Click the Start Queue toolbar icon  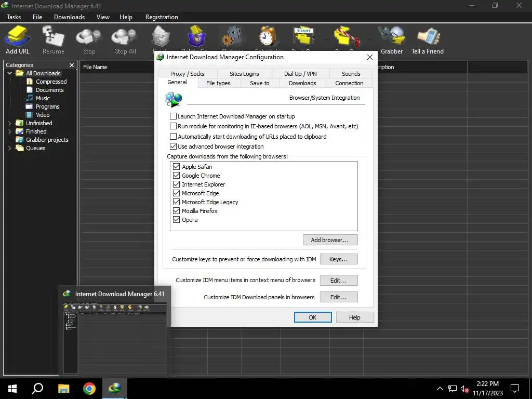pyautogui.click(x=303, y=36)
